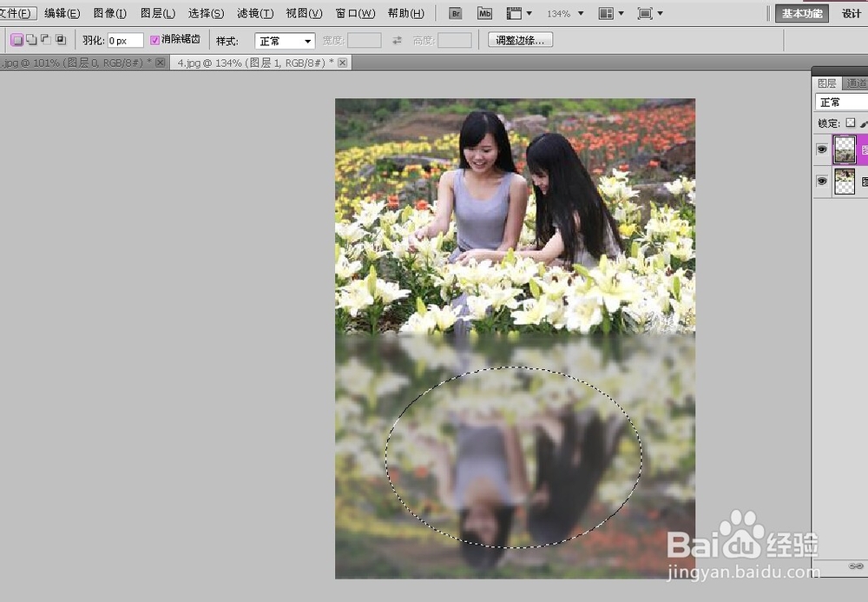Open the 样式 style dropdown showing 正常
The width and height of the screenshot is (868, 602).
285,41
